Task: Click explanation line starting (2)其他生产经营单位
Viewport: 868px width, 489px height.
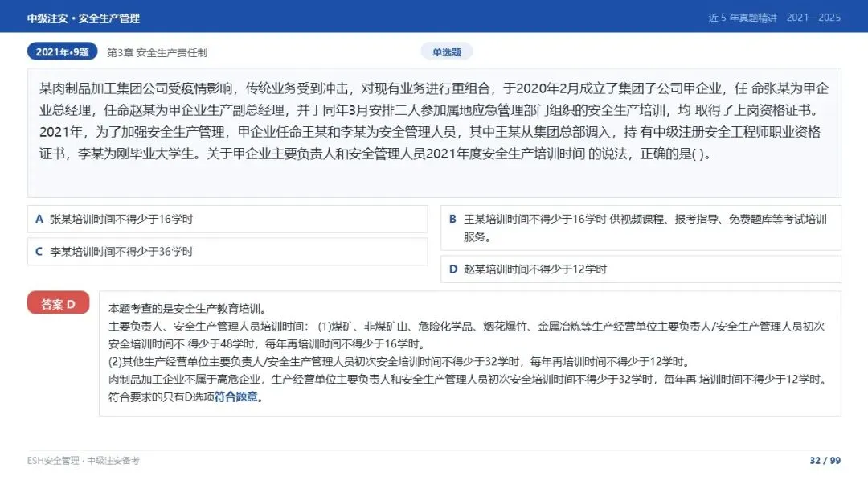Action: [399, 362]
